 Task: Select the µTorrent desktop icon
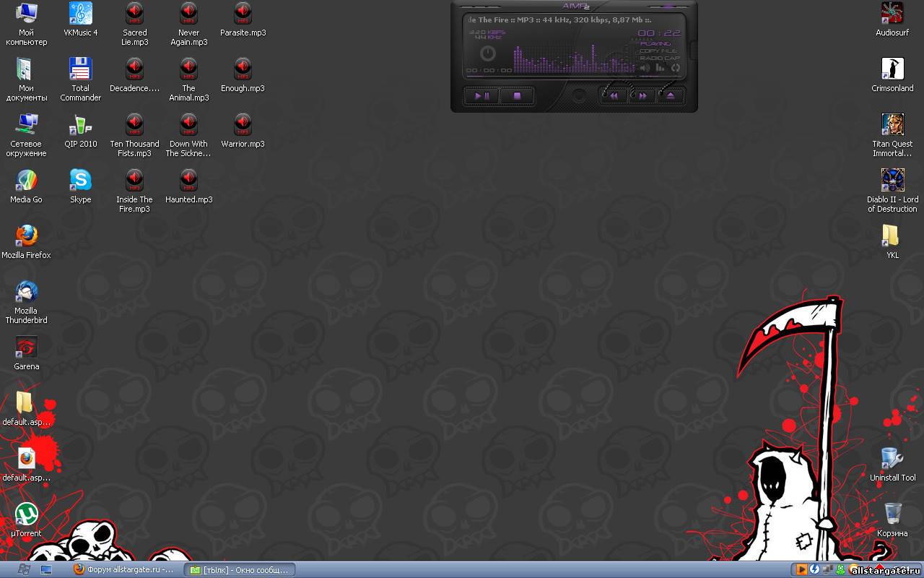pos(26,514)
